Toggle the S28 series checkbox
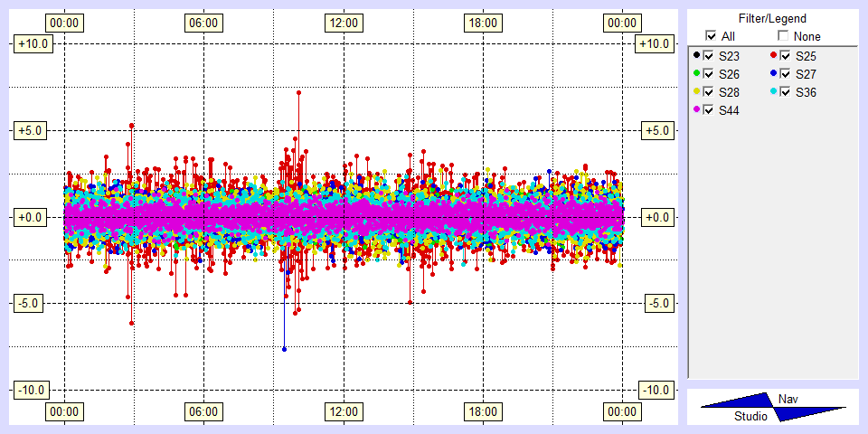This screenshot has height=434, width=868. [x=709, y=92]
